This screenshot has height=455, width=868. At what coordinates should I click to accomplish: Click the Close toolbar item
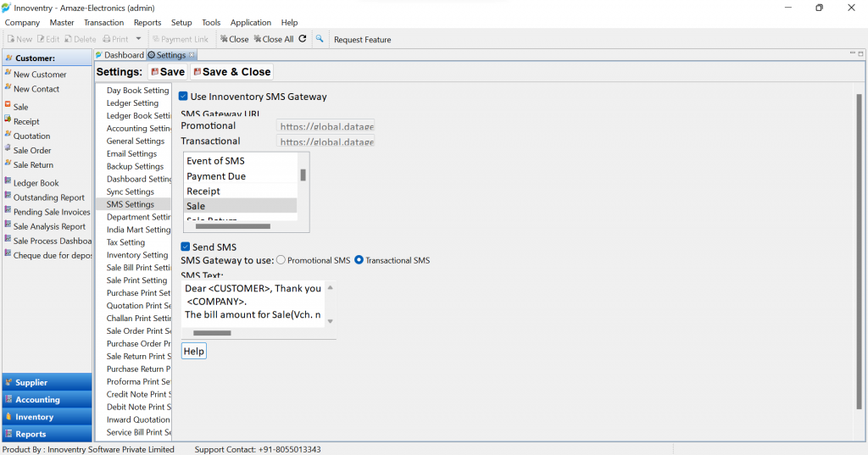click(234, 39)
